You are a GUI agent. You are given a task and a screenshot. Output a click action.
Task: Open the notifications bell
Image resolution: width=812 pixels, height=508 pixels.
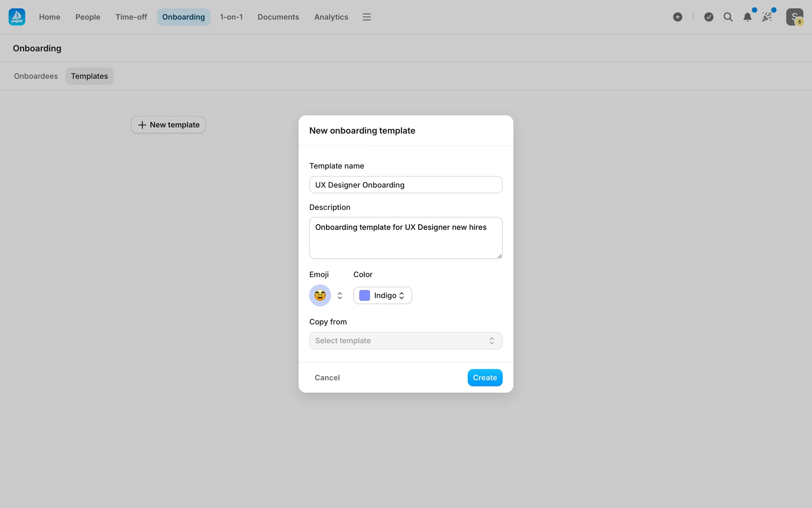click(x=747, y=17)
